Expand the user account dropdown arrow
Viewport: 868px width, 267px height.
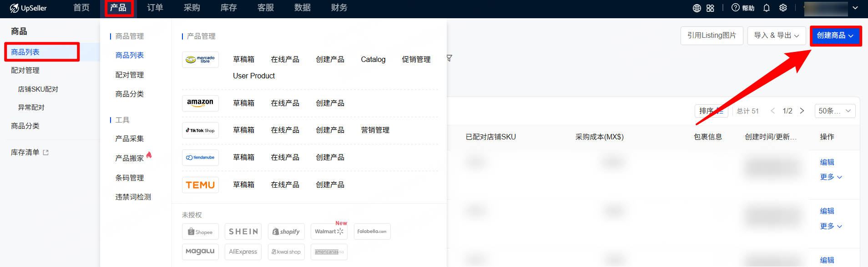(x=855, y=8)
